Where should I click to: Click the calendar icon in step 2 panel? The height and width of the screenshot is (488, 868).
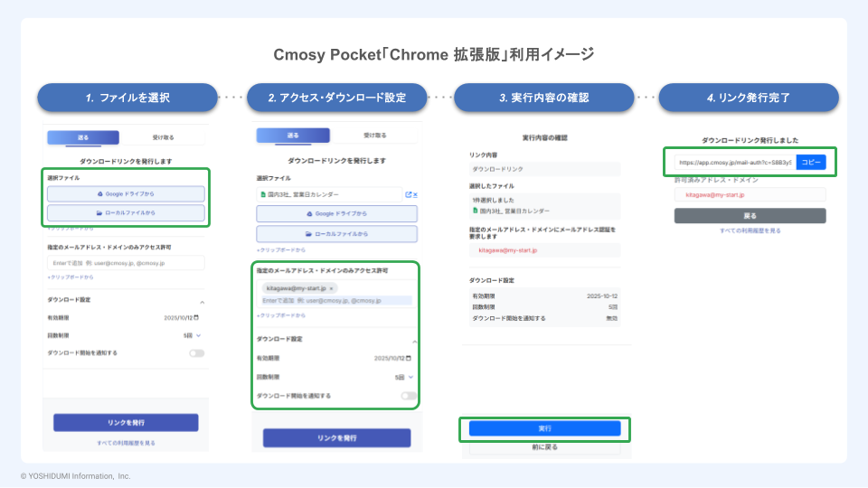point(409,359)
